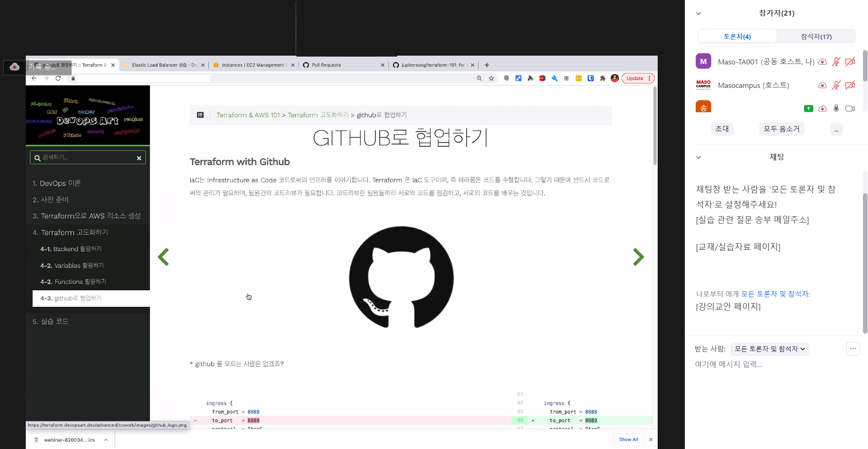Click the green previous page arrow

tap(163, 257)
